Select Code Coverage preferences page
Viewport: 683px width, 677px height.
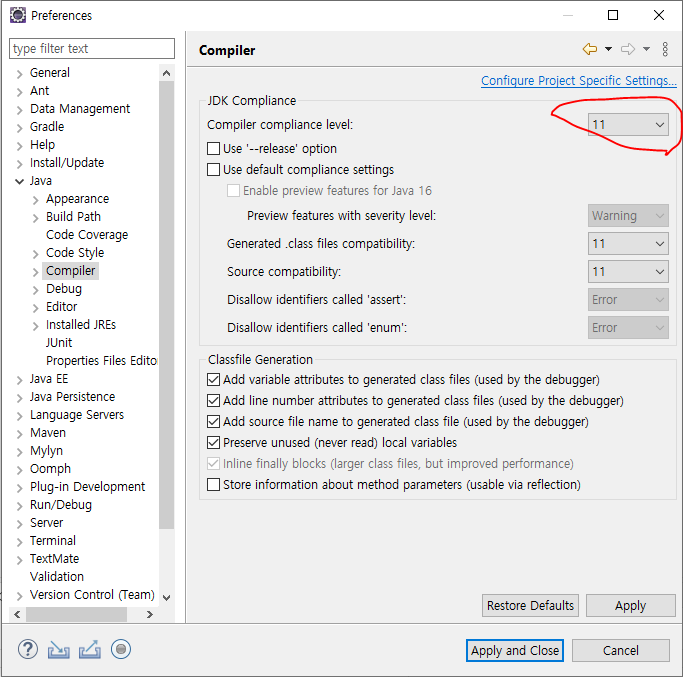pyautogui.click(x=87, y=235)
